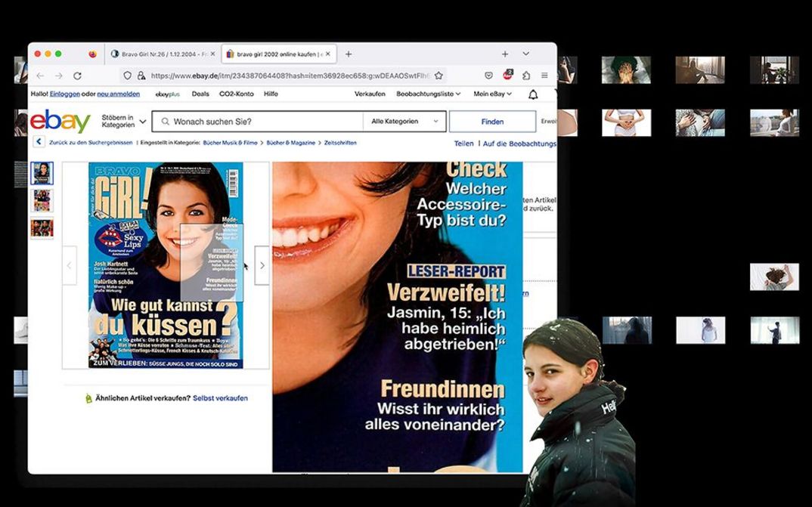Click the Einloggen link

click(x=64, y=94)
